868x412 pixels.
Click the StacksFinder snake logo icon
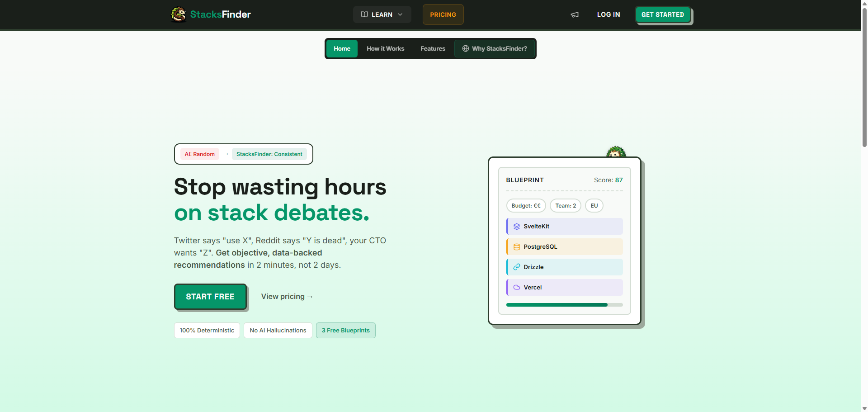179,14
